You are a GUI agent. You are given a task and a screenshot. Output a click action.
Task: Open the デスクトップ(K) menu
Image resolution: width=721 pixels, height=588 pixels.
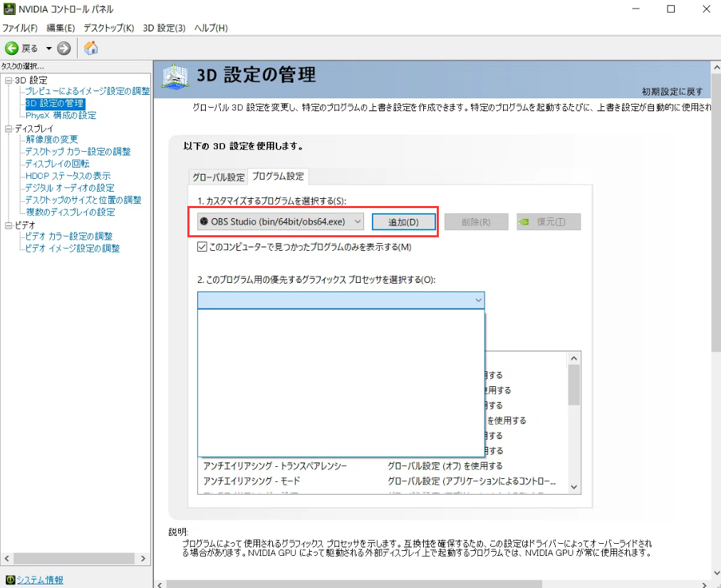tap(108, 28)
